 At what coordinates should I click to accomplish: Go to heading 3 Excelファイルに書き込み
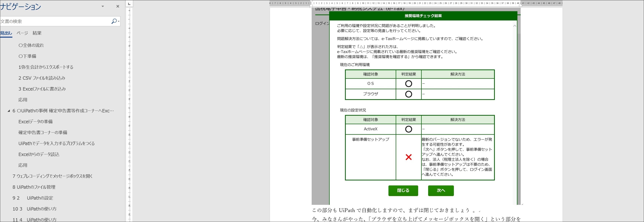[x=42, y=89]
